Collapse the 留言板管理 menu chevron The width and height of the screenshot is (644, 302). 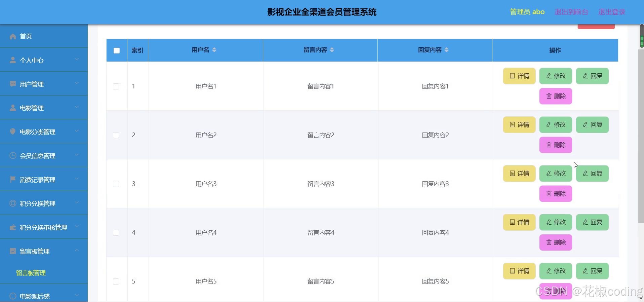pos(77,250)
